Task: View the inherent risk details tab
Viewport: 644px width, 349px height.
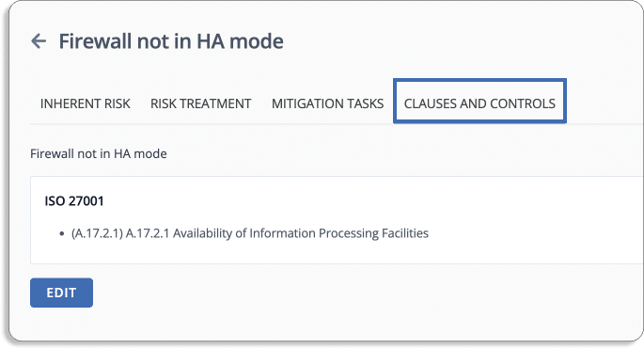Action: click(x=85, y=103)
